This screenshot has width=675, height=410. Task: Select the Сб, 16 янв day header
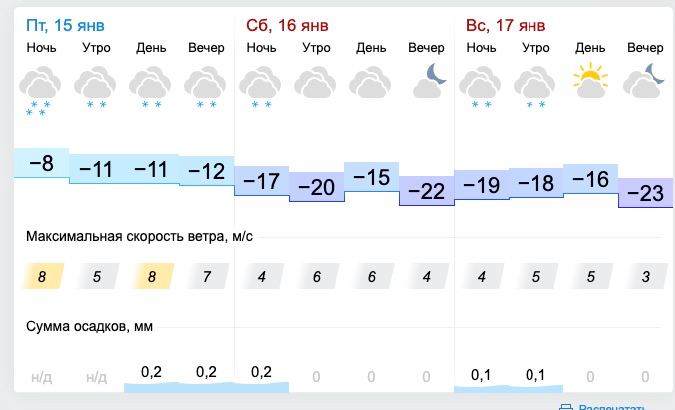[x=286, y=24]
